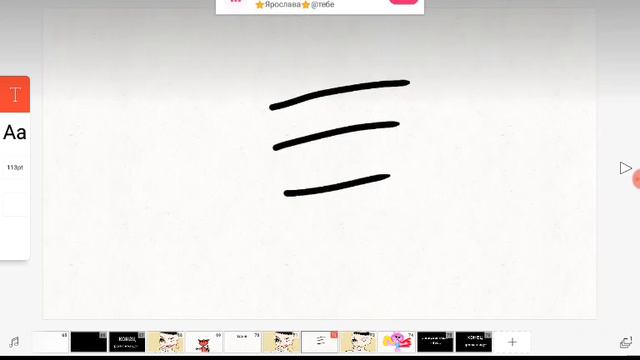Select blank white frame 65 thumbnail
Viewport: 640px width, 360px height.
tap(51, 342)
